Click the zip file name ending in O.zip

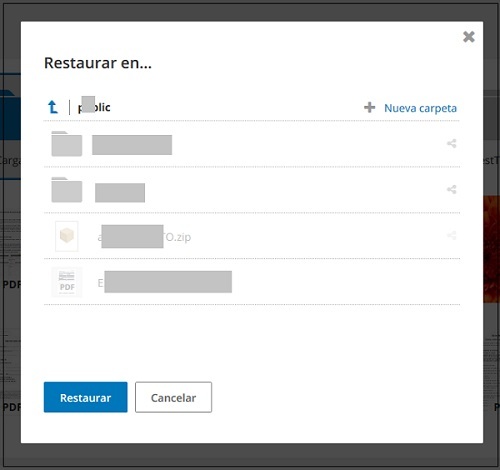(144, 237)
